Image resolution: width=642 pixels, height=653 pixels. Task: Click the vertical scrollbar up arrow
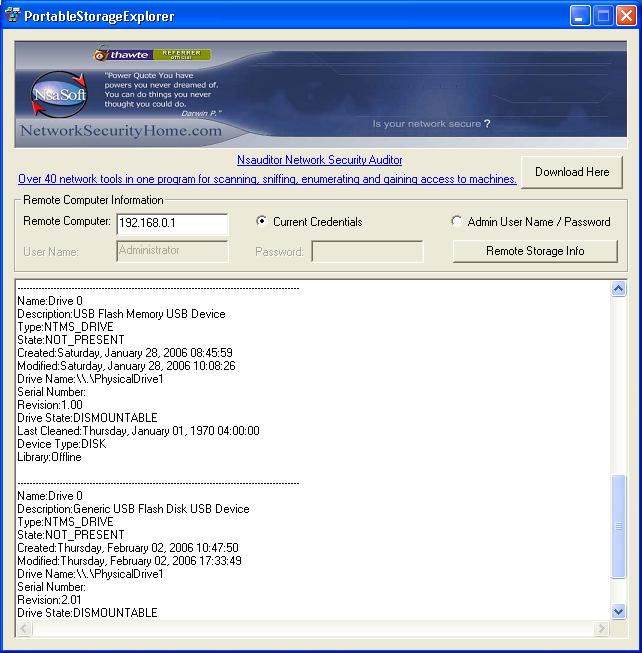(x=618, y=289)
